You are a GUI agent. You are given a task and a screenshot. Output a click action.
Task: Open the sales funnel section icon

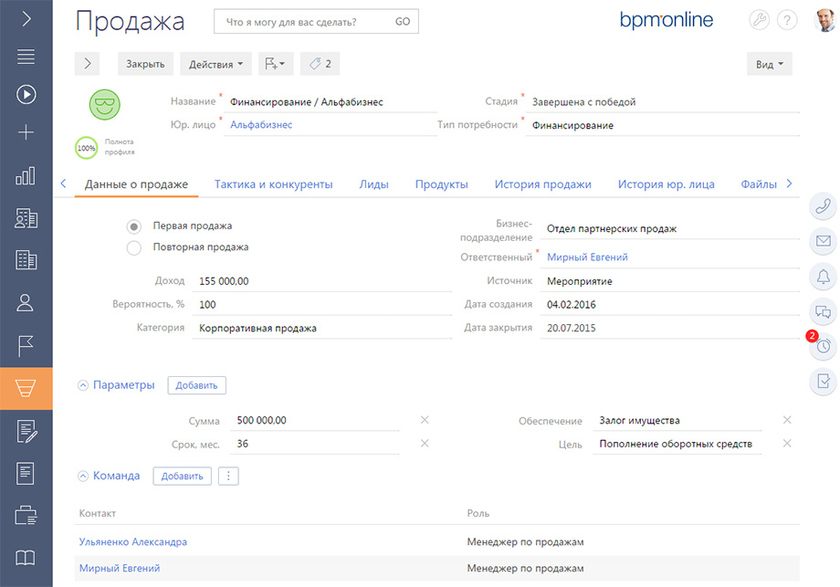26,389
